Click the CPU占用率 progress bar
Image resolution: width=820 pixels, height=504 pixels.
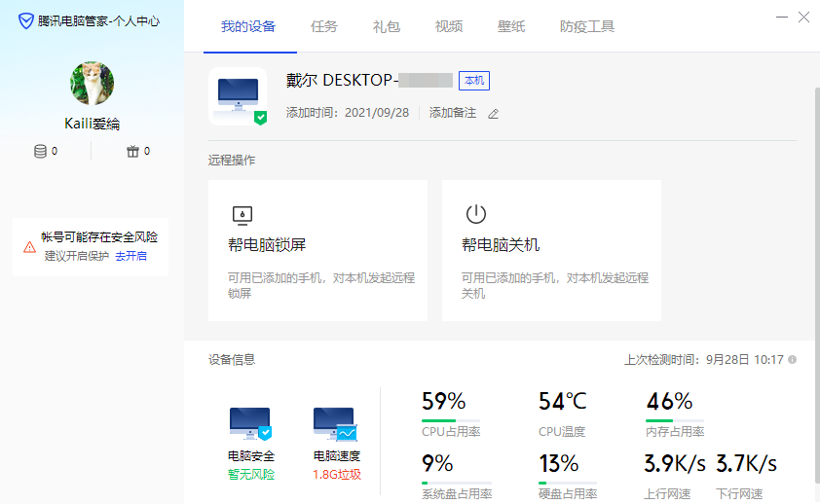point(451,420)
